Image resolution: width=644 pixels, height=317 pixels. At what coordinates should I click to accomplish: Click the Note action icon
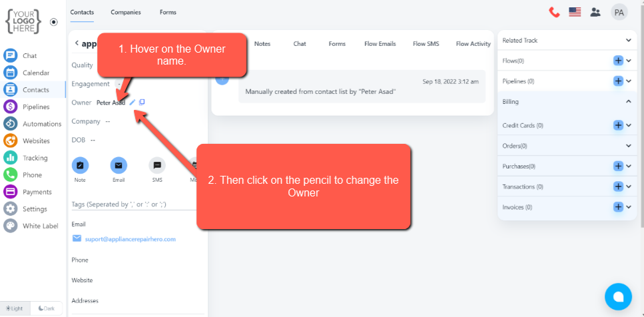80,165
